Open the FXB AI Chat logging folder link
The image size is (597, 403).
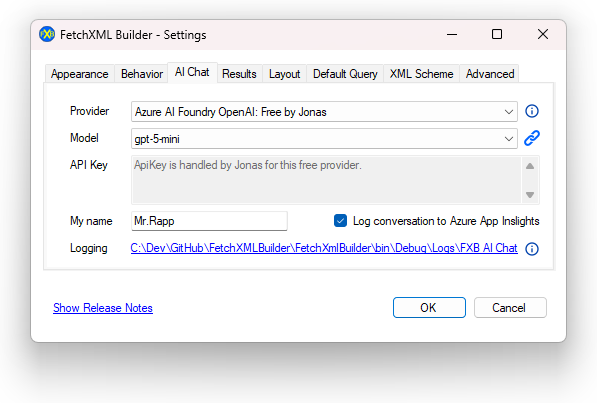point(324,248)
